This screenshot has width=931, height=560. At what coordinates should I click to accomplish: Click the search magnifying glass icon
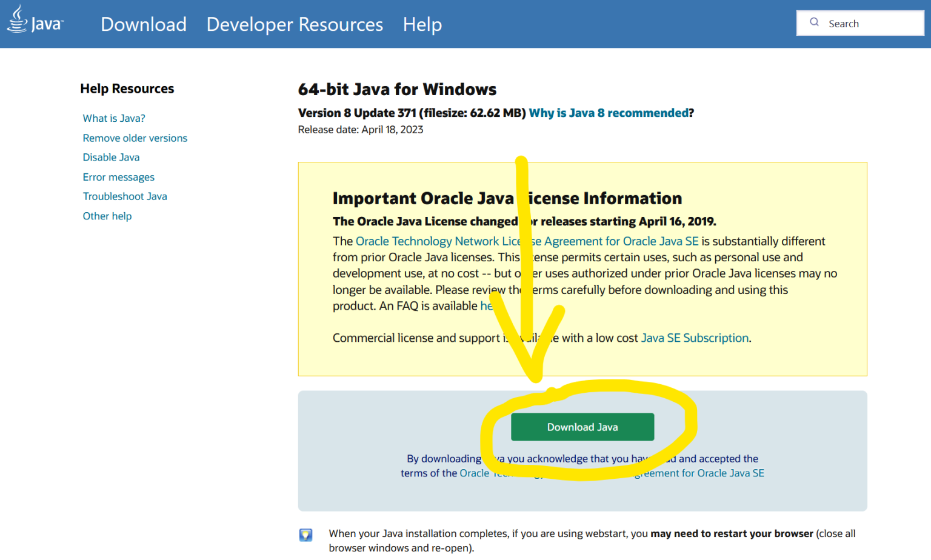(814, 22)
